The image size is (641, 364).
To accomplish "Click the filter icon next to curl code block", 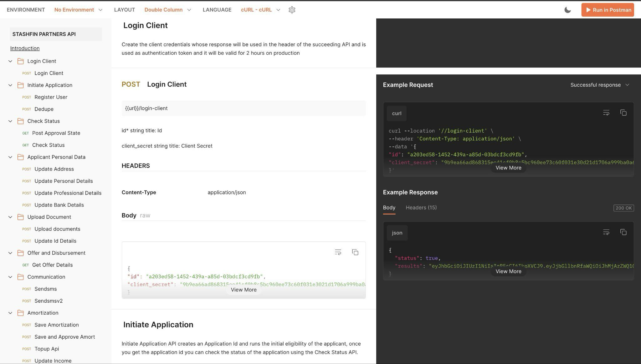I will click(606, 113).
